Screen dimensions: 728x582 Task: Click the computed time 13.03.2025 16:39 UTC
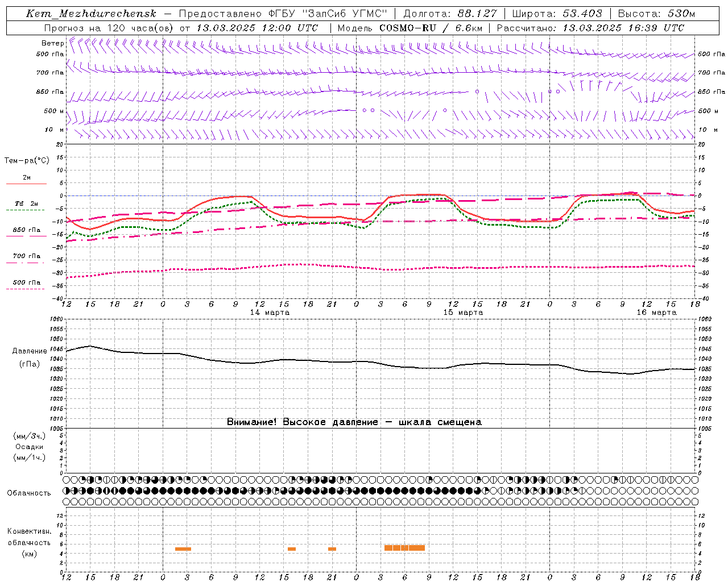click(623, 28)
